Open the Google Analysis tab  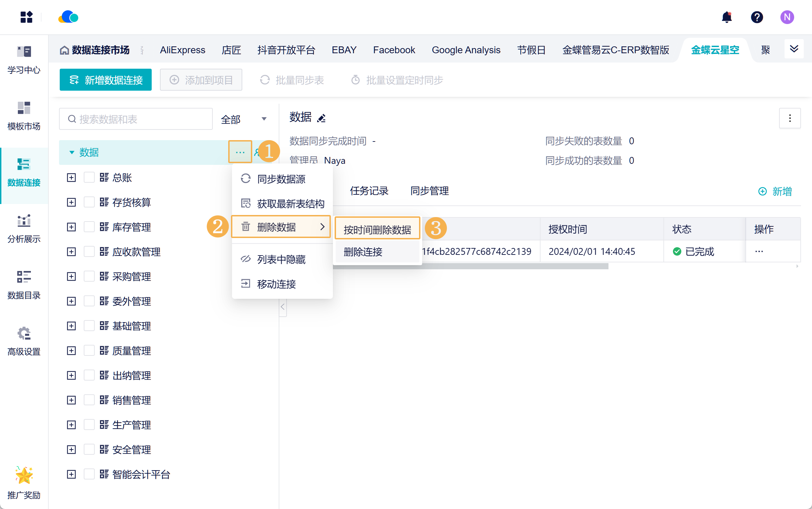click(466, 50)
